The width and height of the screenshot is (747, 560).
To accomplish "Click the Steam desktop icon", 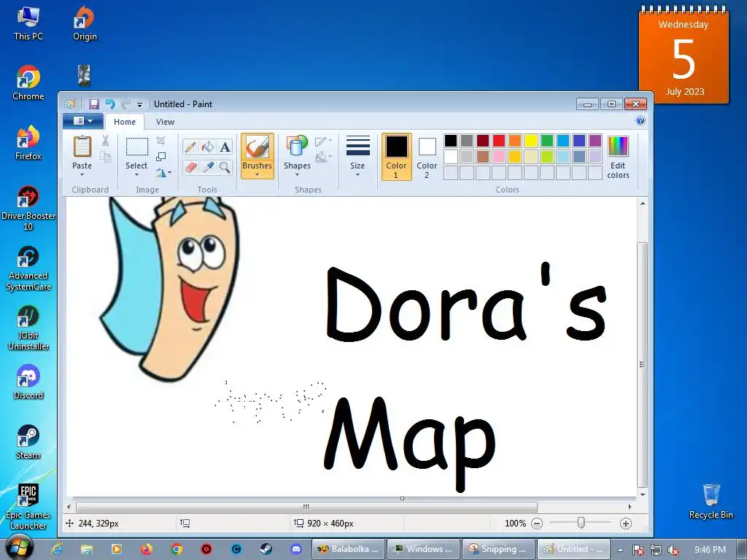I will [x=28, y=441].
